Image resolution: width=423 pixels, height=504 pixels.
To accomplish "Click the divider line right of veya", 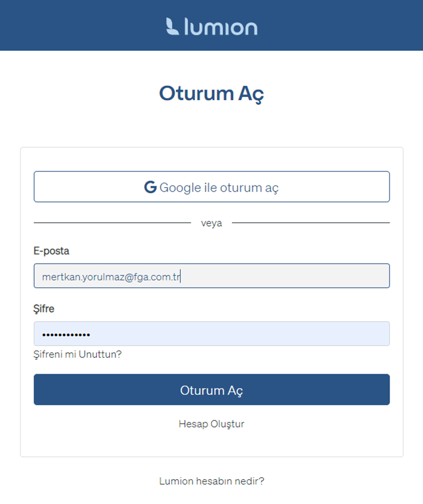I will click(x=311, y=222).
